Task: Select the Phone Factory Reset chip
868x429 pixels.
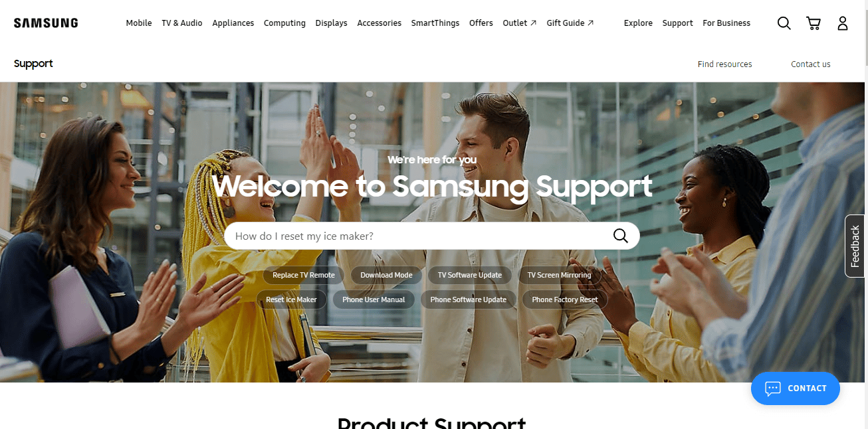Action: tap(565, 300)
